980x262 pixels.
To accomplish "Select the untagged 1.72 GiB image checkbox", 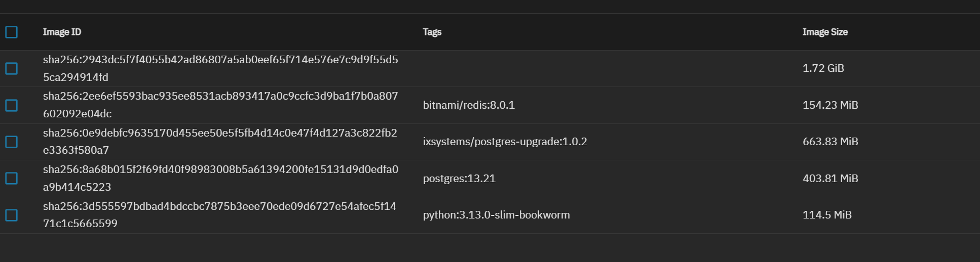I will [x=11, y=68].
